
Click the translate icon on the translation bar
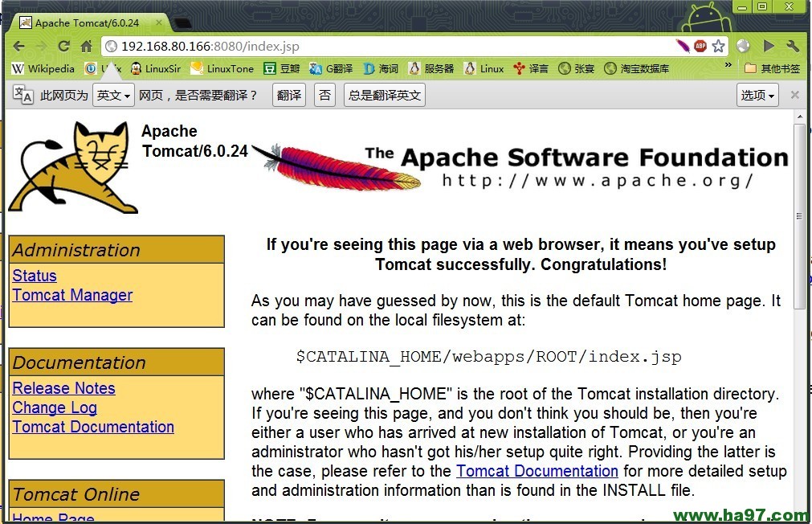pos(21,94)
